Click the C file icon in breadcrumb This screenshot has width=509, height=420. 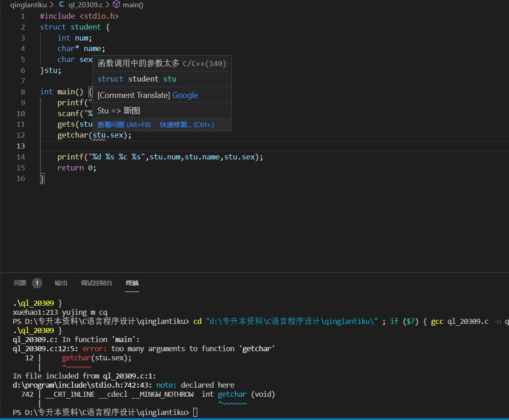coord(62,5)
